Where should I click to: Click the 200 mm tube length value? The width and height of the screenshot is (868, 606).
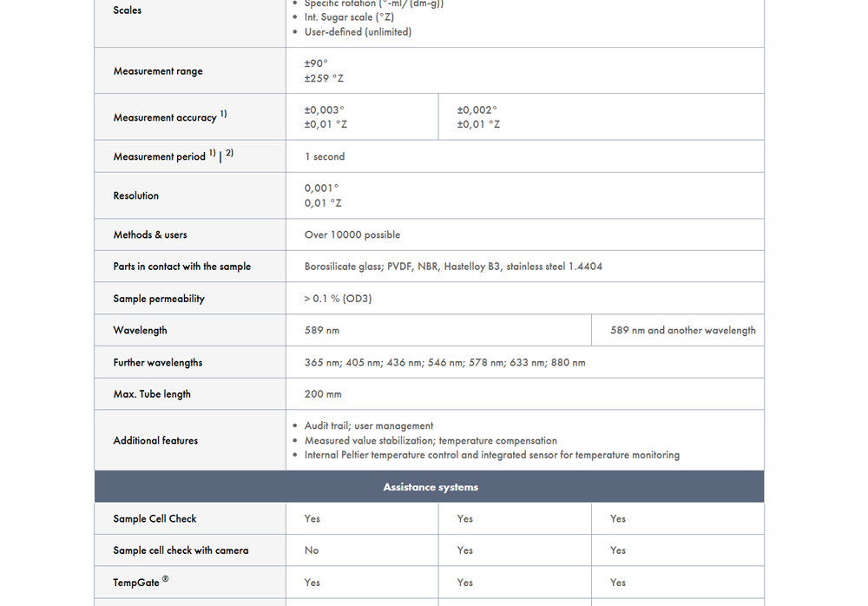[x=323, y=394]
